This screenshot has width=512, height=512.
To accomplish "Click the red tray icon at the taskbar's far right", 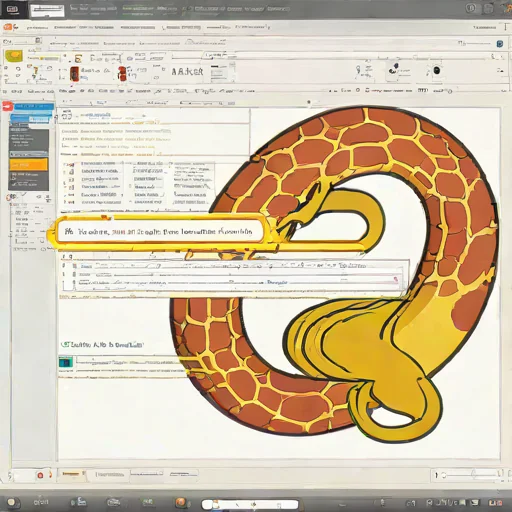I will click(x=499, y=502).
